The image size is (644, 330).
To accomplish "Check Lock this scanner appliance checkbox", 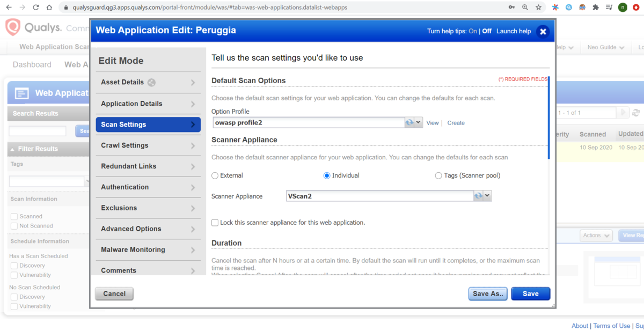I will click(x=215, y=222).
